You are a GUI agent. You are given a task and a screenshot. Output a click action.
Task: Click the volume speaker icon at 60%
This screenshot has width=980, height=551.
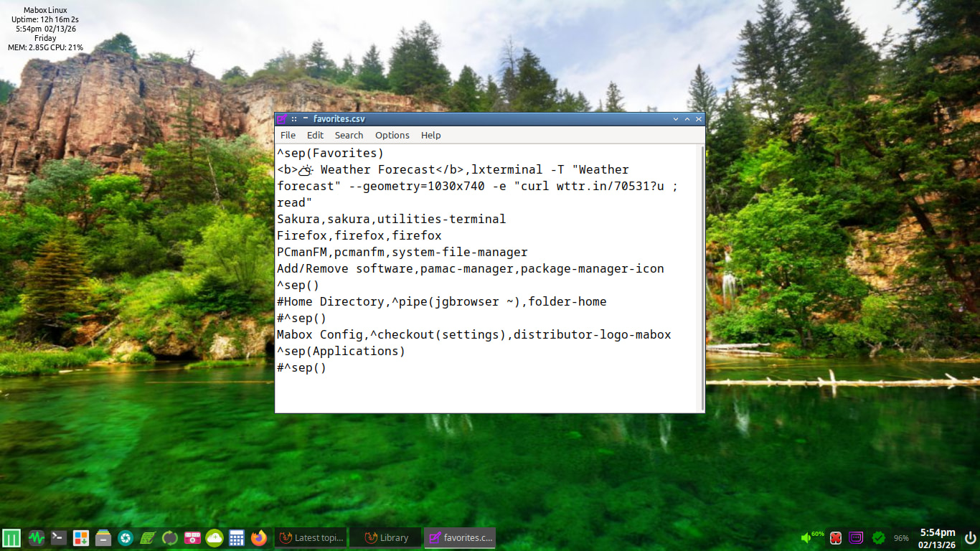(x=806, y=537)
